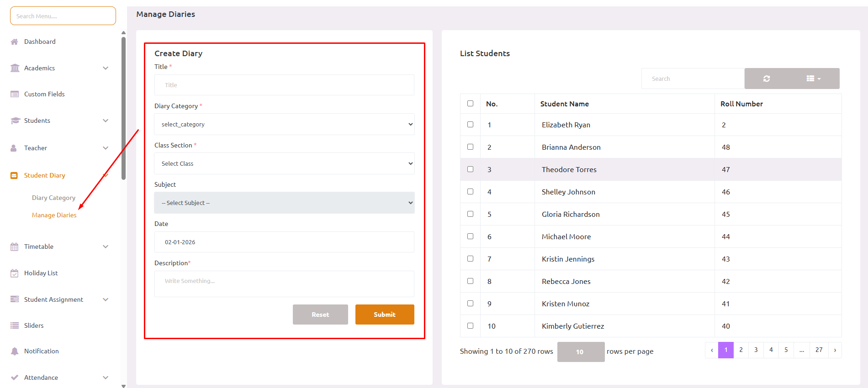Click the Dashboard home icon
Viewport: 868px width, 388px height.
[x=15, y=42]
